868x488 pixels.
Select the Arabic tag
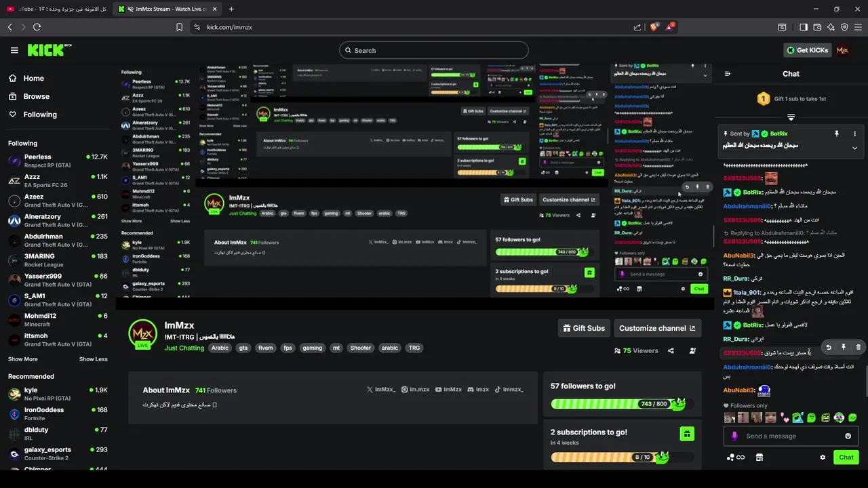pyautogui.click(x=220, y=348)
